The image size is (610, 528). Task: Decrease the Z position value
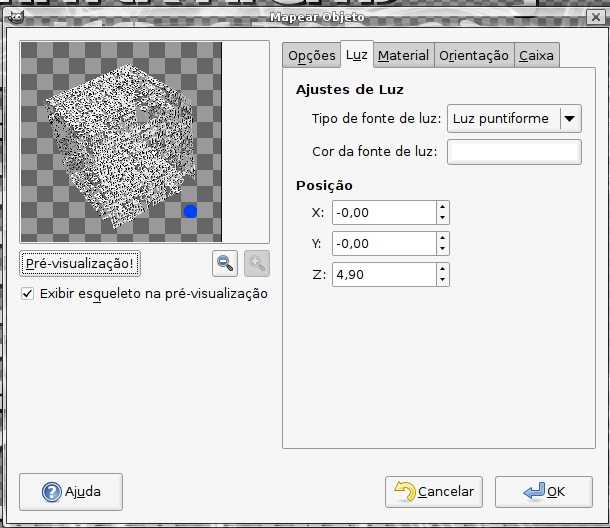[443, 280]
